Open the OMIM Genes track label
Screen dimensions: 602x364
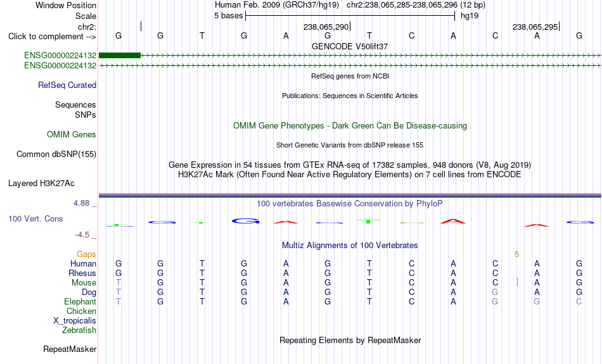(71, 135)
